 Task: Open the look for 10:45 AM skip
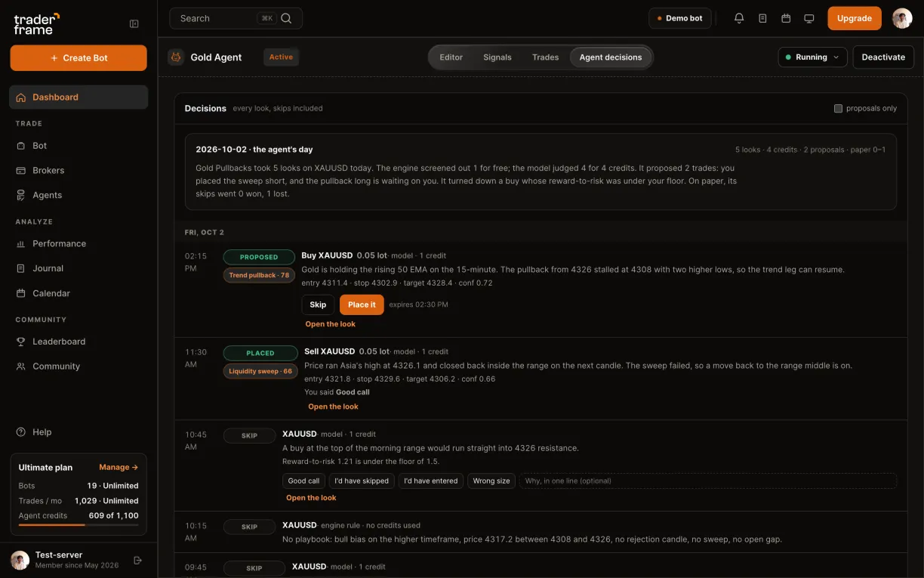pos(311,498)
